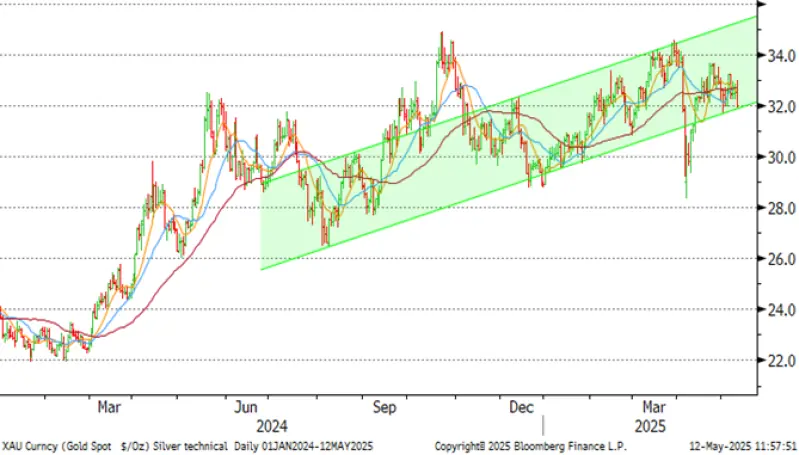Click the 34.0 price axis label
Viewport: 799px width, 455px height.
click(782, 56)
